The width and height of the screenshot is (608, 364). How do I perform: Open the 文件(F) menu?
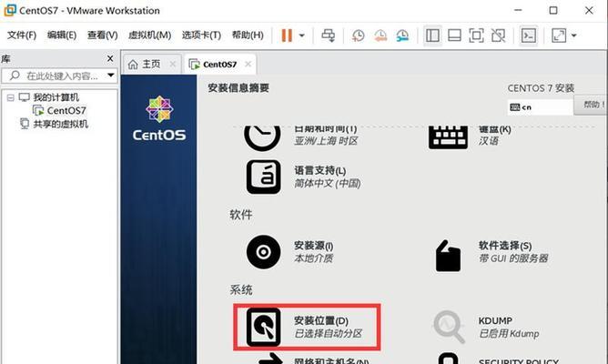[22, 35]
